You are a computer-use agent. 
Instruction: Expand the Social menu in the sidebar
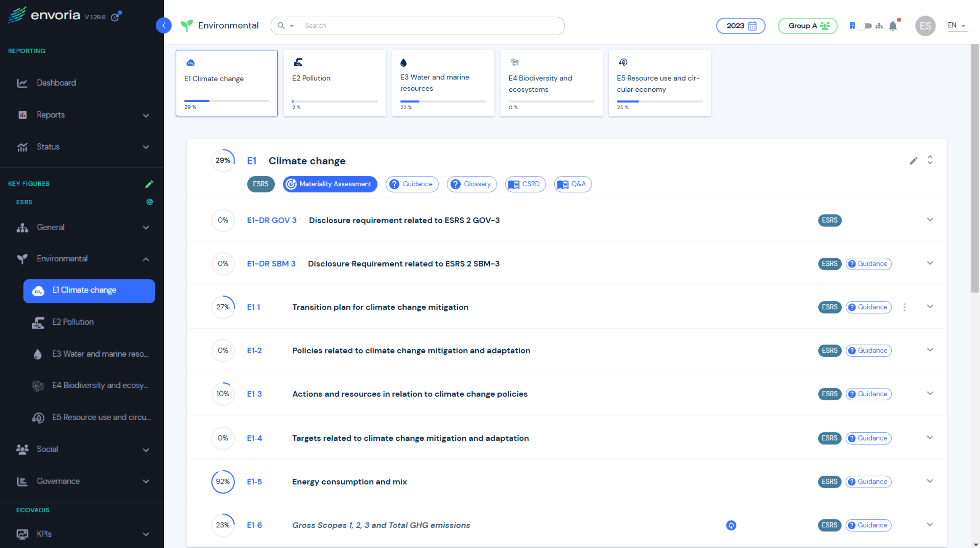pyautogui.click(x=48, y=449)
